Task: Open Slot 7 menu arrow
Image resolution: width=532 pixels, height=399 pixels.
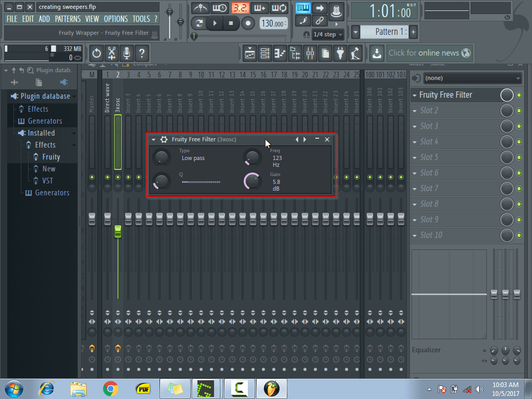Action: pos(415,189)
